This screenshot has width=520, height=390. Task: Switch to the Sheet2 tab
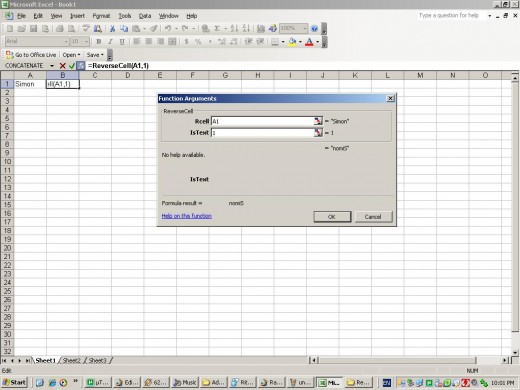click(72, 360)
